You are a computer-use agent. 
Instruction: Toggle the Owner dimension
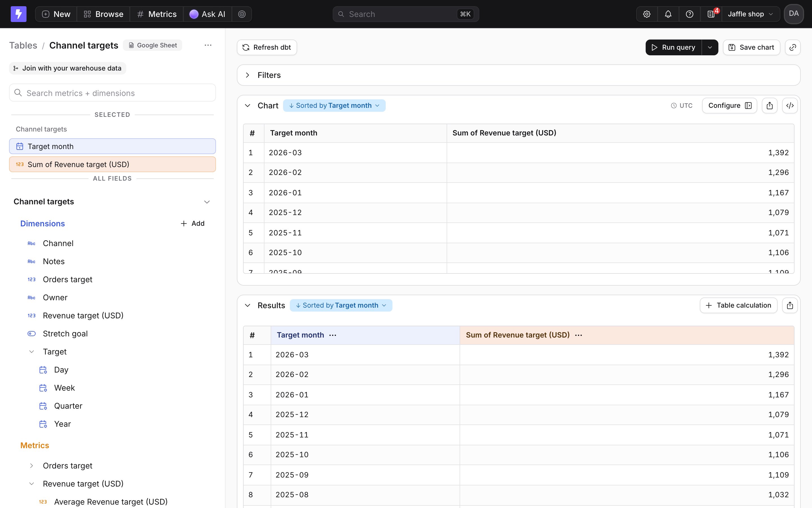[55, 298]
